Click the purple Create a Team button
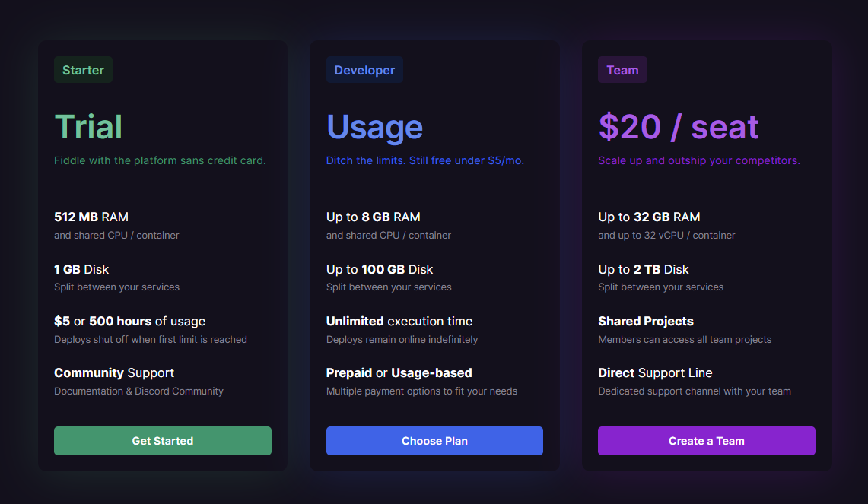Viewport: 868px width, 504px height. click(x=707, y=441)
